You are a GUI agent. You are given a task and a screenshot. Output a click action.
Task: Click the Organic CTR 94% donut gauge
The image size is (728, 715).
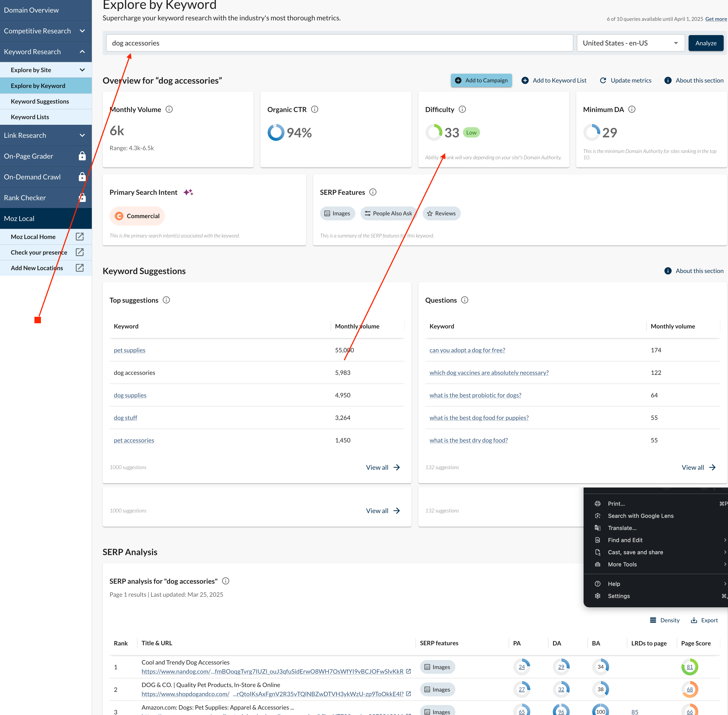pos(276,133)
